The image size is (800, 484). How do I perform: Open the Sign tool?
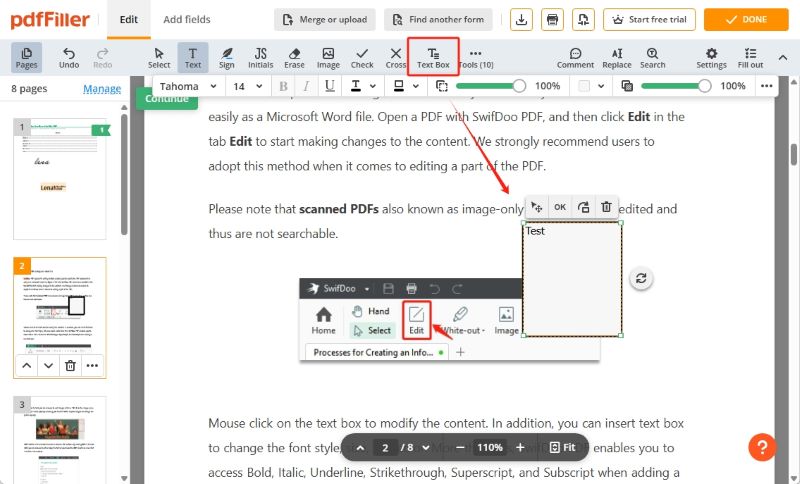[227, 58]
